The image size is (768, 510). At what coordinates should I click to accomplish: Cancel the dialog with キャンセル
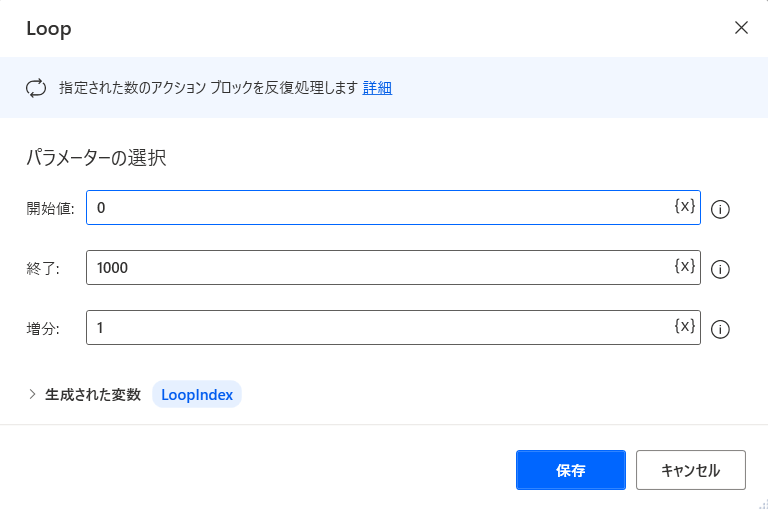[691, 470]
